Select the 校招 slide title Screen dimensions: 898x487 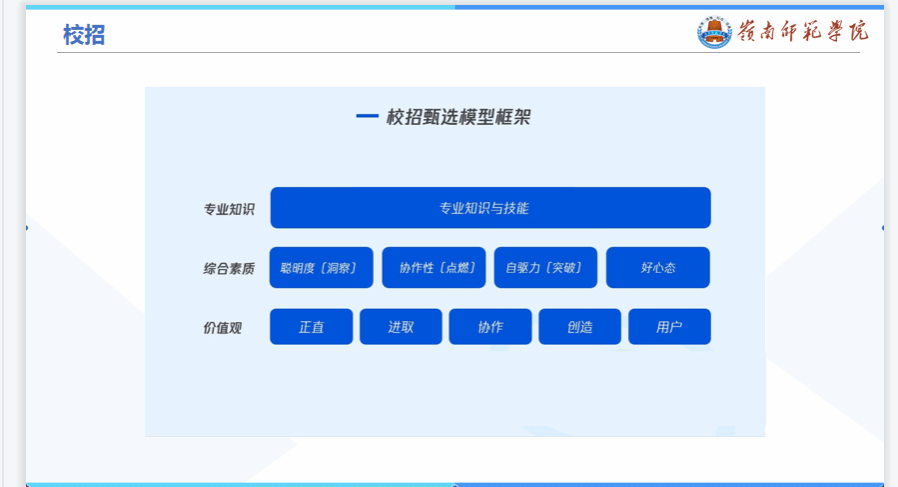coord(84,35)
